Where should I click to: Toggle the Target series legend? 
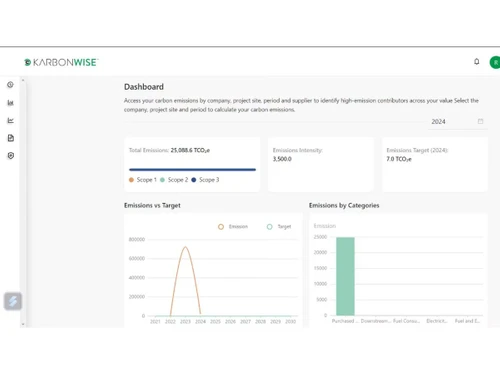click(x=279, y=227)
